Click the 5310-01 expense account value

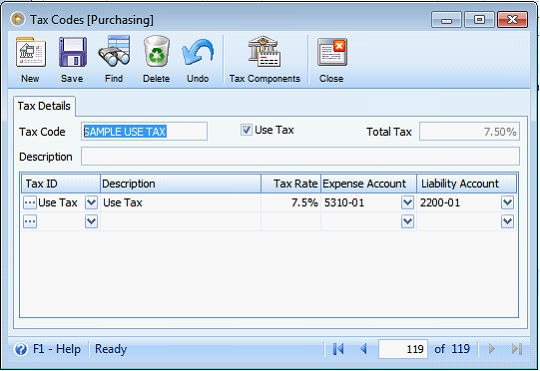(344, 203)
